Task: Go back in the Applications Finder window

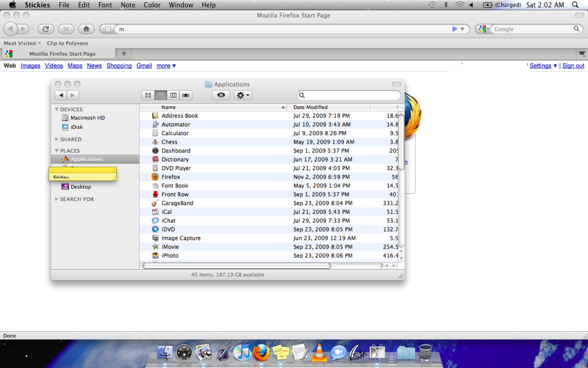Action: click(x=61, y=95)
